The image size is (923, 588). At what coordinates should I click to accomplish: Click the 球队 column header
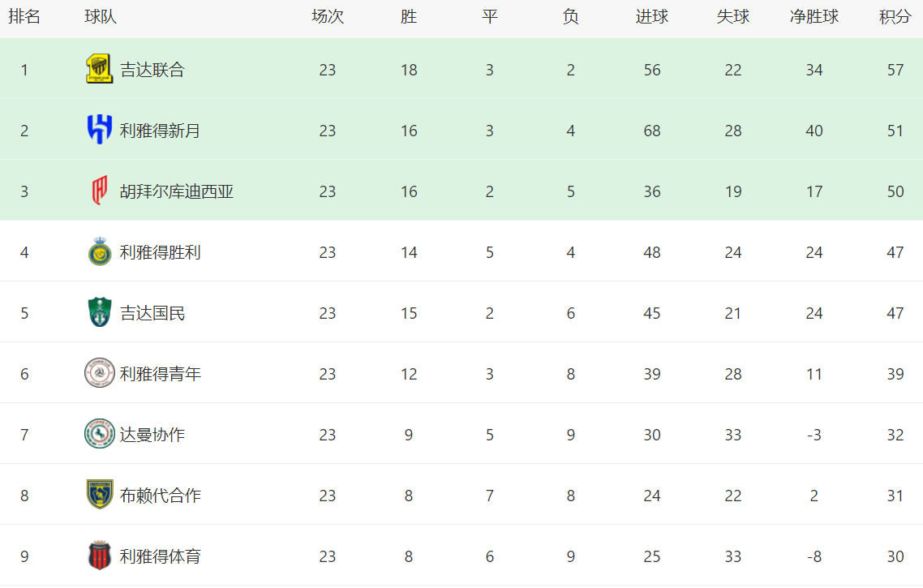[x=101, y=17]
